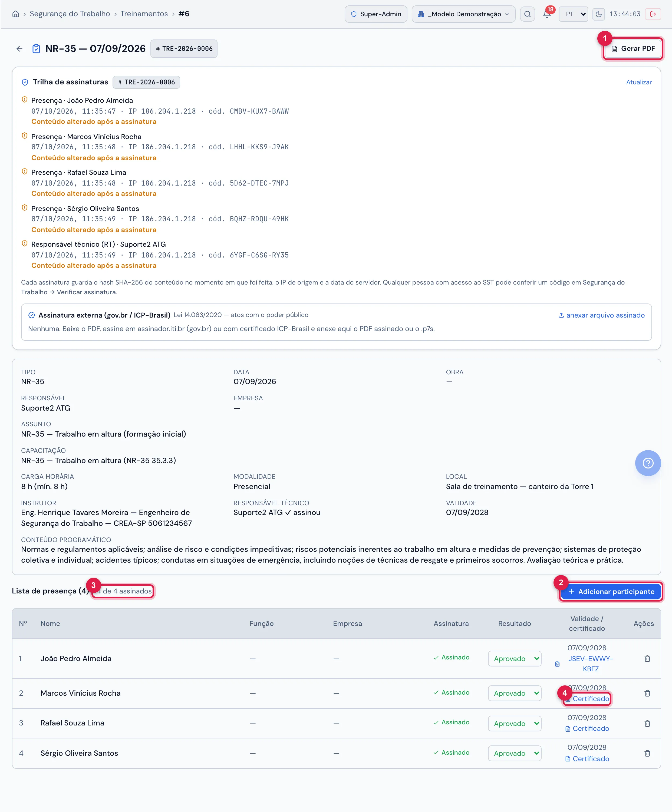The image size is (672, 812).
Task: Click anexar arquivo assinado link
Action: click(x=601, y=315)
